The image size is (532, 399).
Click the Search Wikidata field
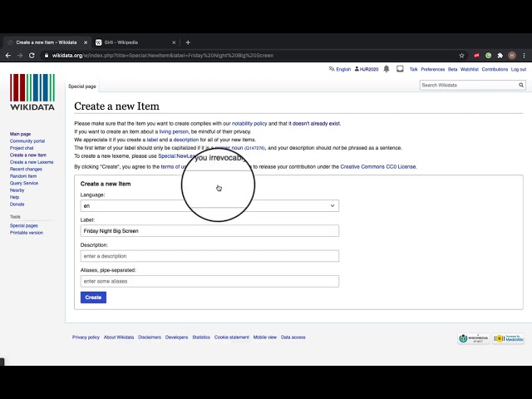469,85
